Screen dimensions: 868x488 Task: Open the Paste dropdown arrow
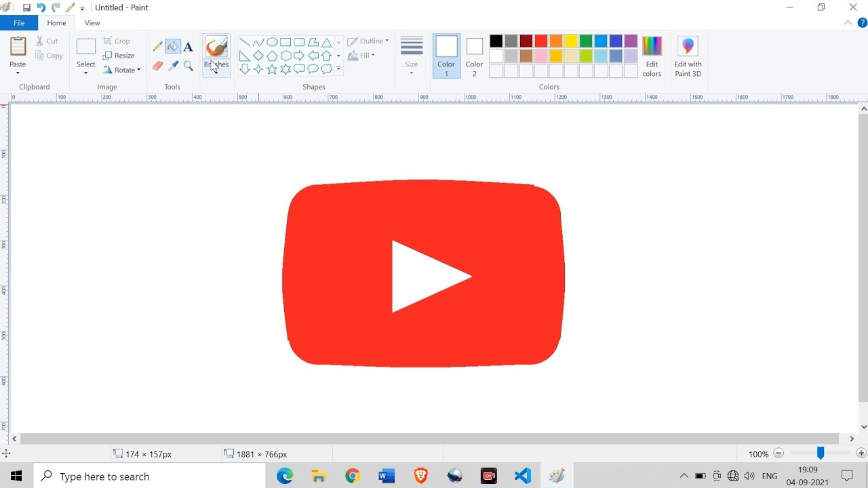(18, 73)
